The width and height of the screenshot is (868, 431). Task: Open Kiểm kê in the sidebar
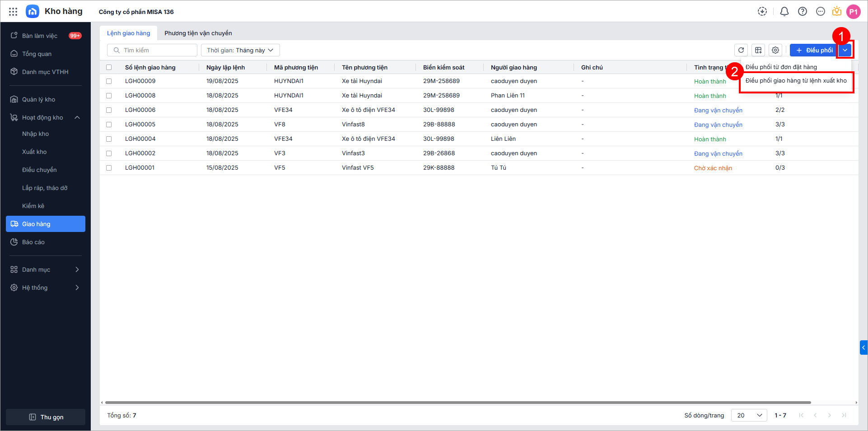click(33, 206)
